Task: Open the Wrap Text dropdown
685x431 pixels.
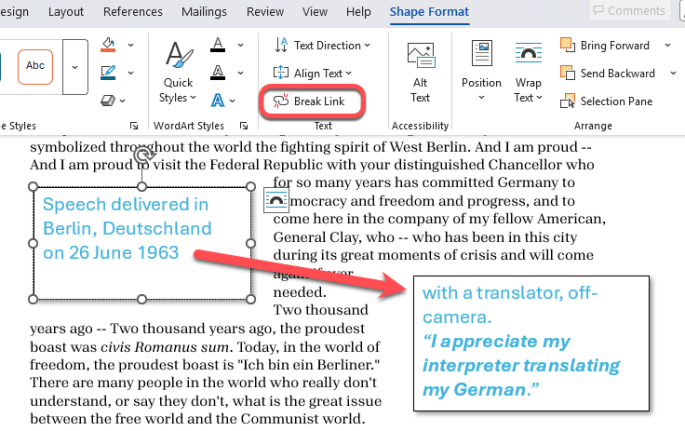Action: coord(527,73)
